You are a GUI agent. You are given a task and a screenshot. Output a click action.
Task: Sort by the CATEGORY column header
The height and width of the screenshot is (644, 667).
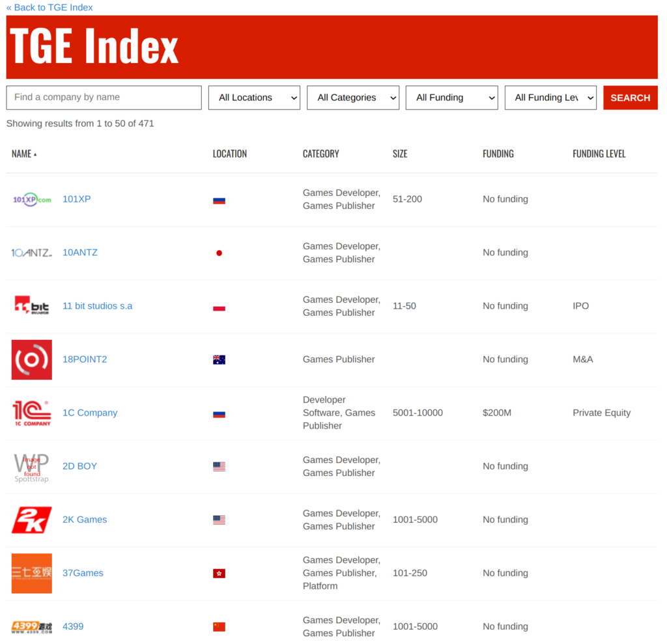click(320, 154)
